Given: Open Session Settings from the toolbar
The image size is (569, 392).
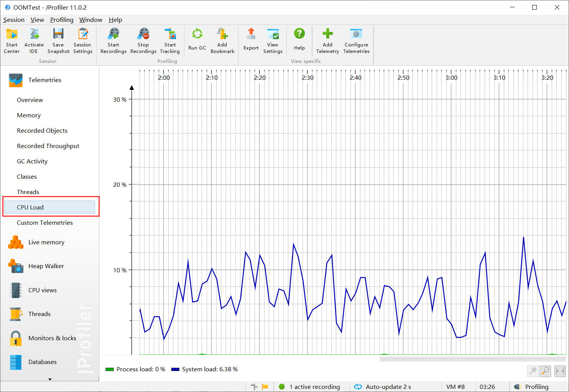Looking at the screenshot, I should [x=83, y=41].
